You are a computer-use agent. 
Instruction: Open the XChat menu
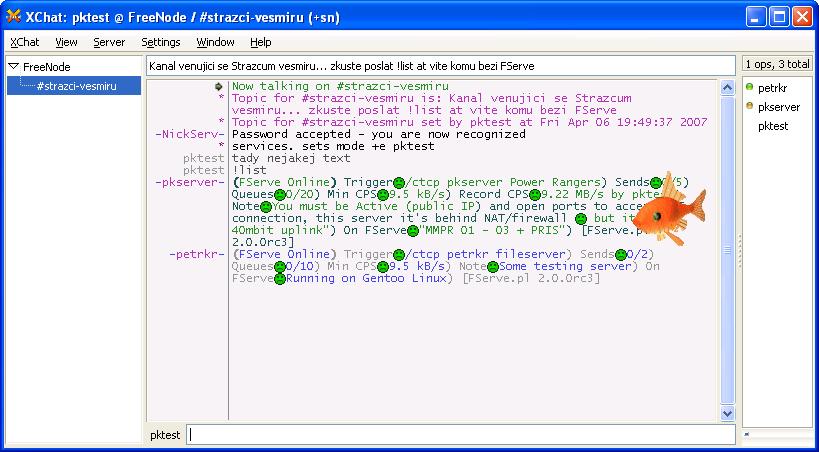(24, 42)
